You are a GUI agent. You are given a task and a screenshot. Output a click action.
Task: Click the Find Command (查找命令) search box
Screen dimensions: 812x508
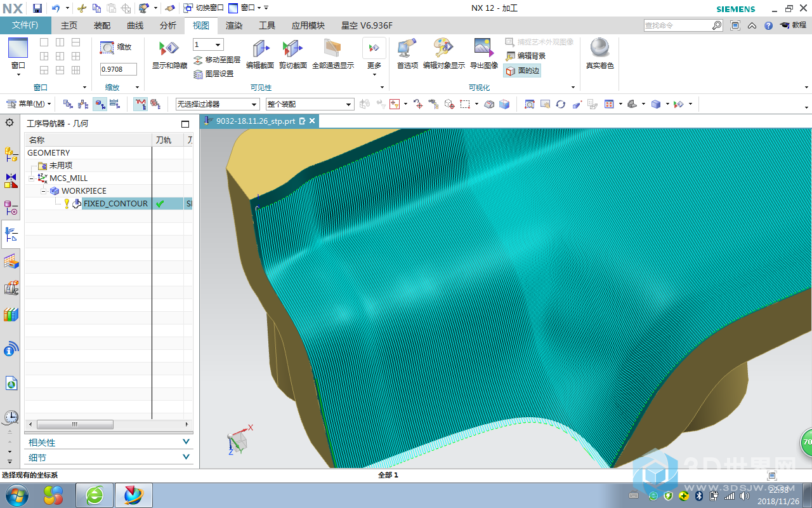tap(683, 25)
